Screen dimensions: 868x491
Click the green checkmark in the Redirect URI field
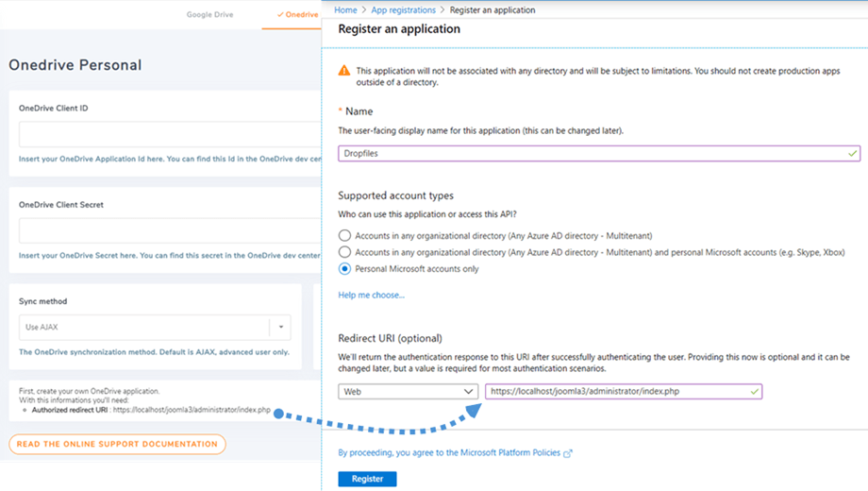click(x=754, y=391)
